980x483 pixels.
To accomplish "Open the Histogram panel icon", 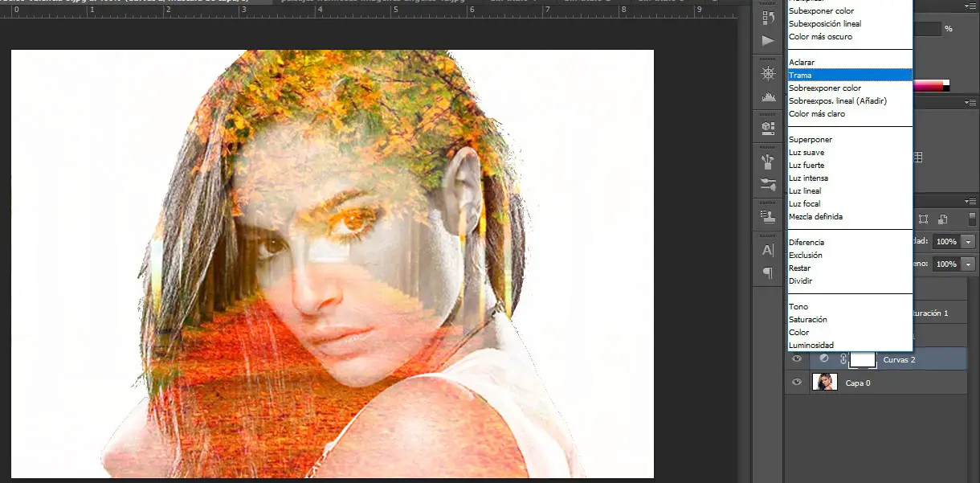I will 768,96.
